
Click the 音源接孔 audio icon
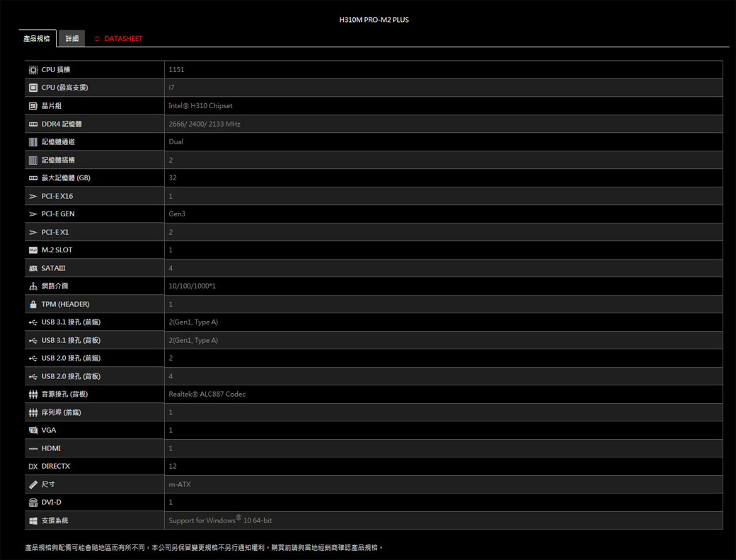(33, 394)
